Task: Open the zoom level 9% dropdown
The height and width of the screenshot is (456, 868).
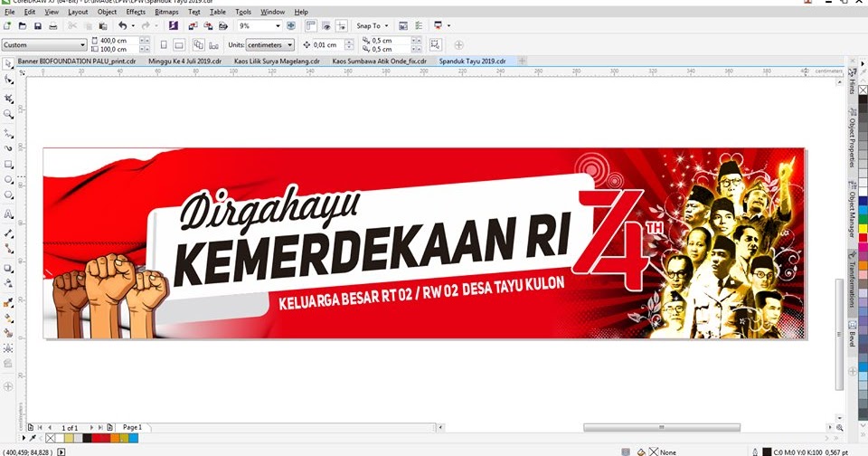Action: pos(278,25)
